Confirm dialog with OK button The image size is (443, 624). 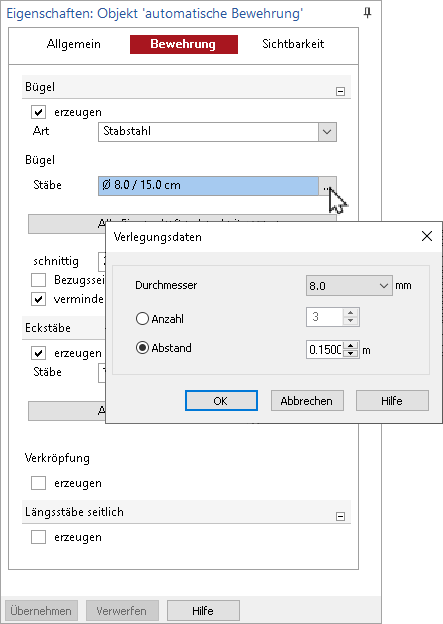tap(221, 400)
